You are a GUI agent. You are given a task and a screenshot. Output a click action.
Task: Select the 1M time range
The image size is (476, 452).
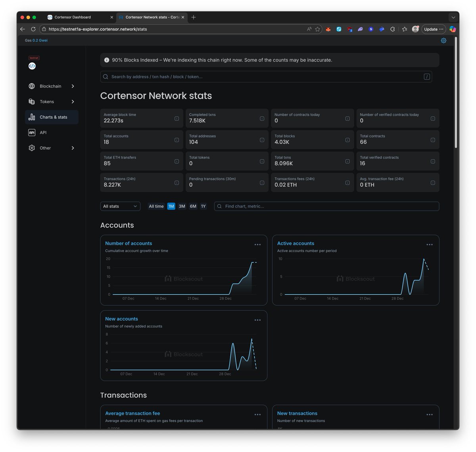tap(171, 206)
